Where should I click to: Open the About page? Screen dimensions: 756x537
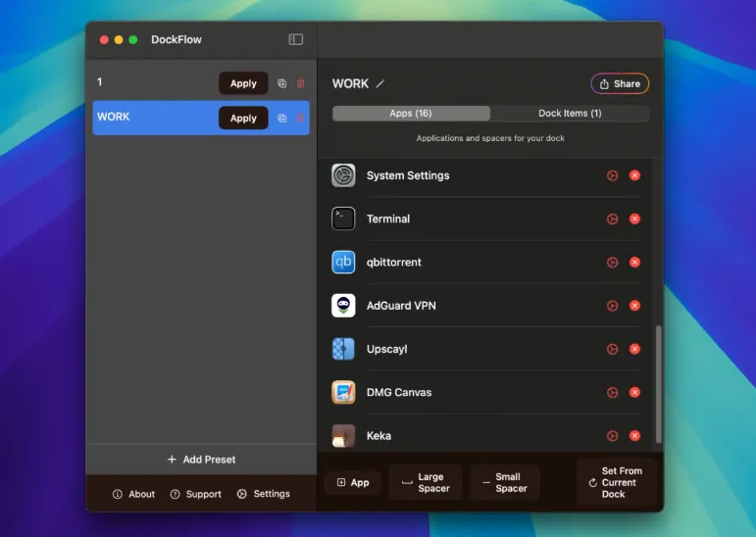coord(134,494)
